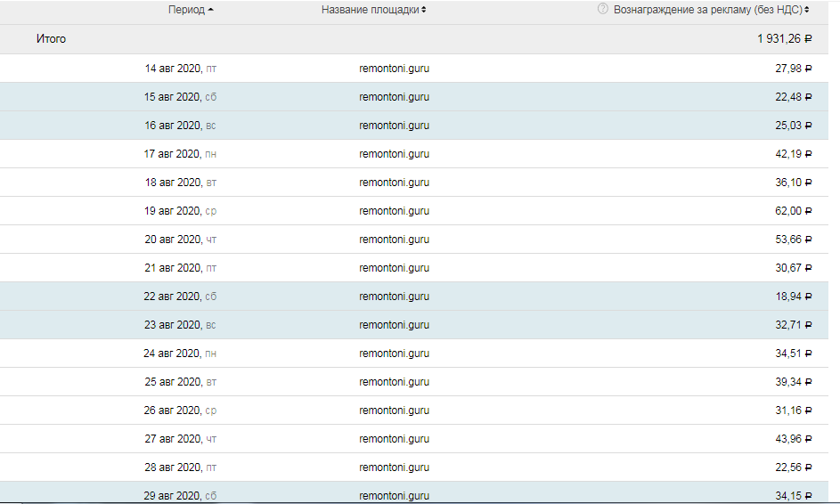
Task: Select date 25 авг 2020
Action: (x=173, y=381)
